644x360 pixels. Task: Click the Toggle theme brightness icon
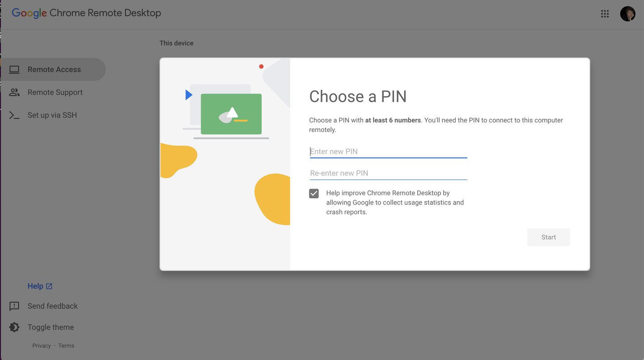14,327
